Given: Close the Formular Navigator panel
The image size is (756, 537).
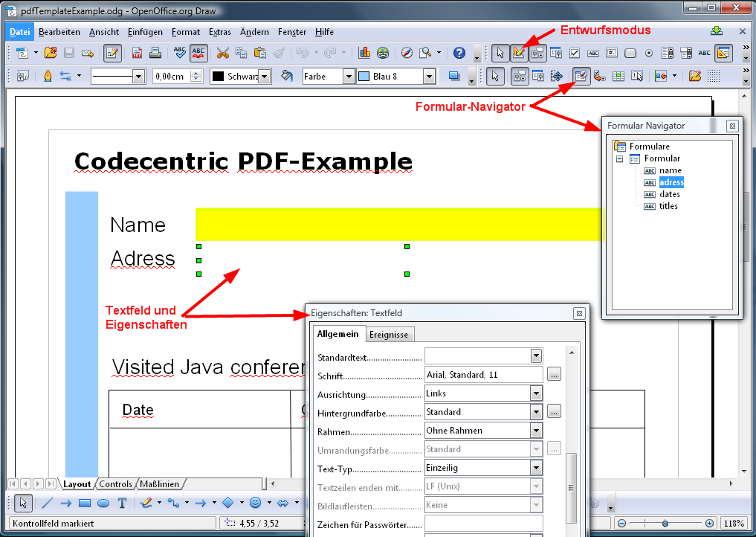Looking at the screenshot, I should click(x=732, y=126).
